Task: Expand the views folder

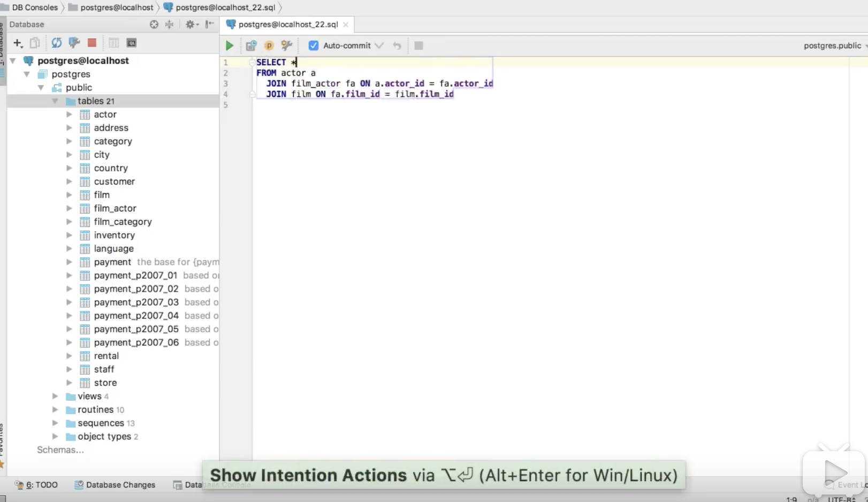Action: (x=55, y=397)
